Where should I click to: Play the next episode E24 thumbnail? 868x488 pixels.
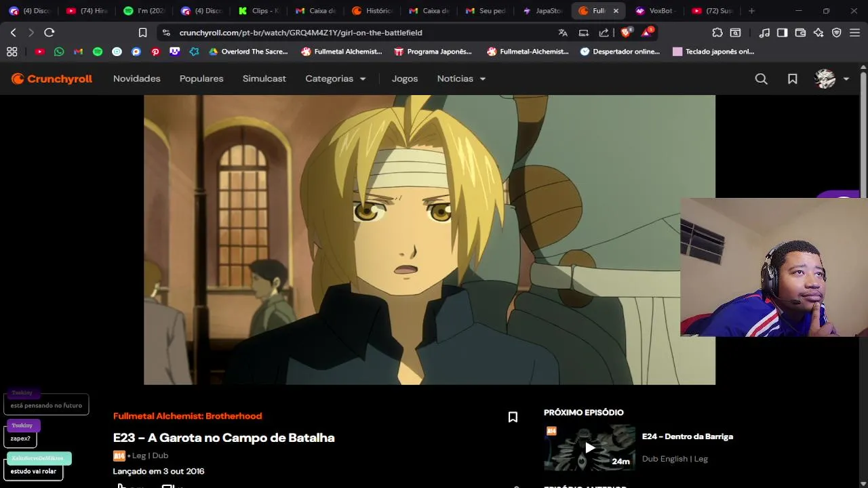point(589,447)
